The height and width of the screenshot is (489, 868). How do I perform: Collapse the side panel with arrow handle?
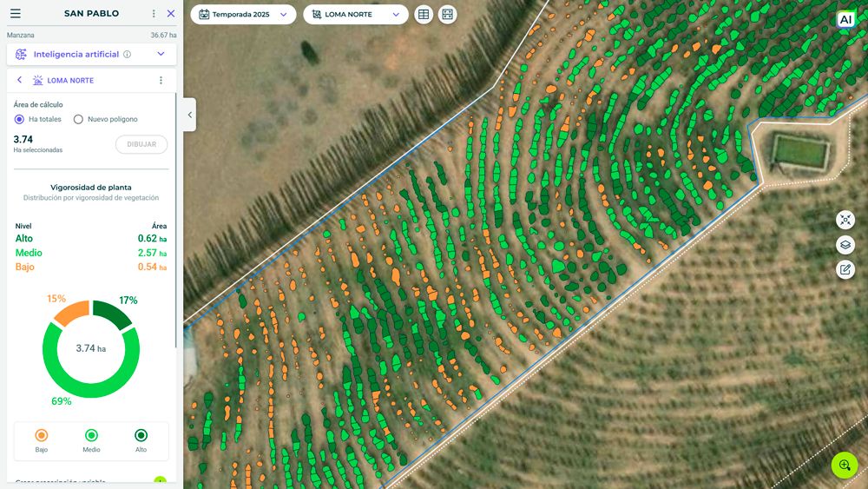189,115
